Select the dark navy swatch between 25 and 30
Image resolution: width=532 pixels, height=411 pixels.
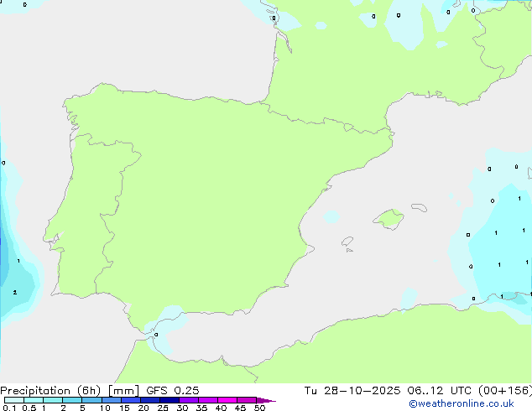click(169, 400)
